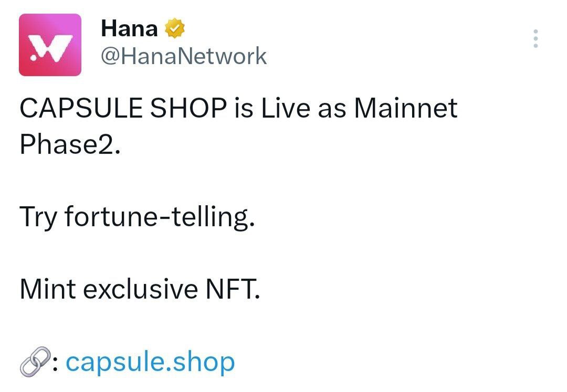The height and width of the screenshot is (392, 567).
Task: Click the chain link emoji icon
Action: click(35, 362)
